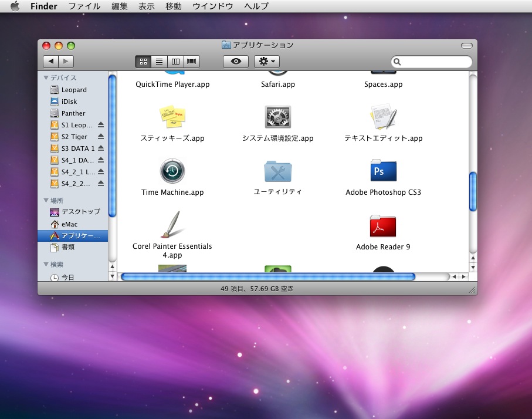532x419 pixels.
Task: Open the Utilities folder icon
Action: click(x=278, y=171)
